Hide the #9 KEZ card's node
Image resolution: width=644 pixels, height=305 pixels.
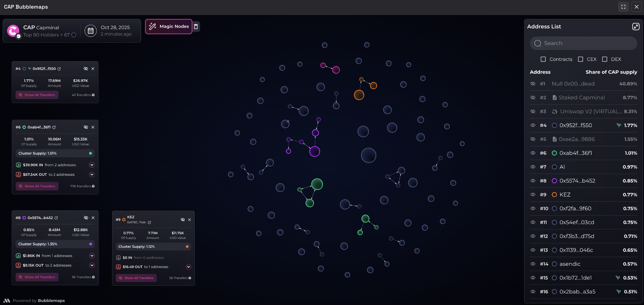(x=183, y=220)
